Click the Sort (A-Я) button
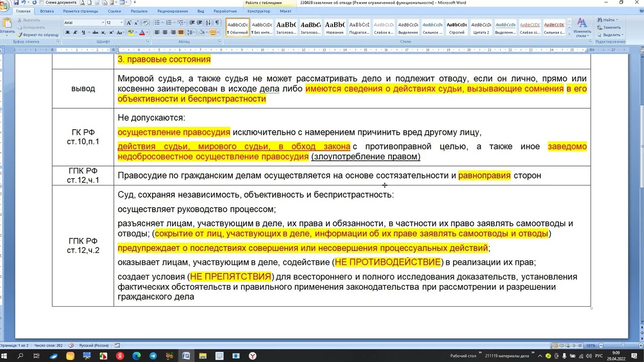Image resolution: width=644 pixels, height=362 pixels. click(x=209, y=23)
